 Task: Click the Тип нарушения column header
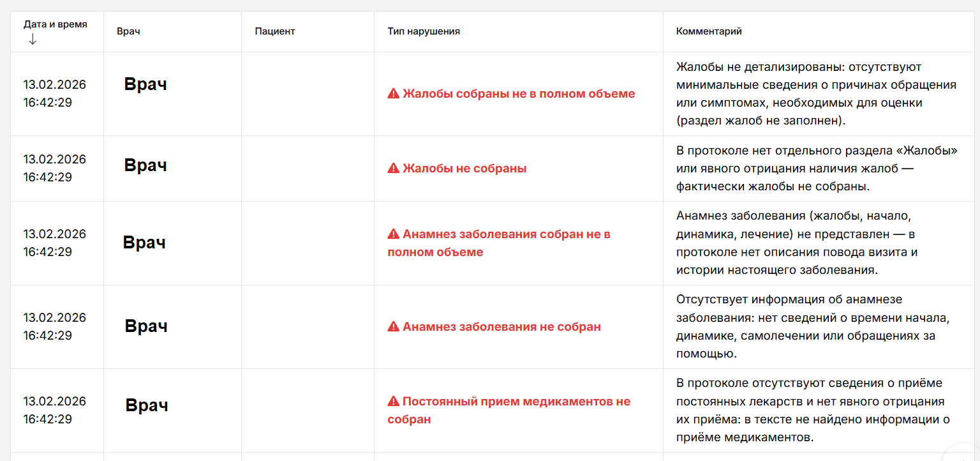pos(424,31)
